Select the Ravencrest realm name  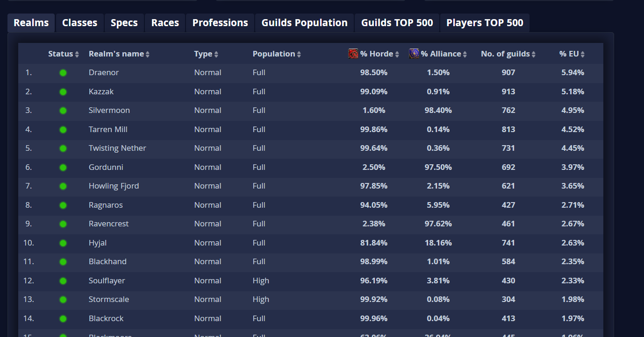click(108, 224)
